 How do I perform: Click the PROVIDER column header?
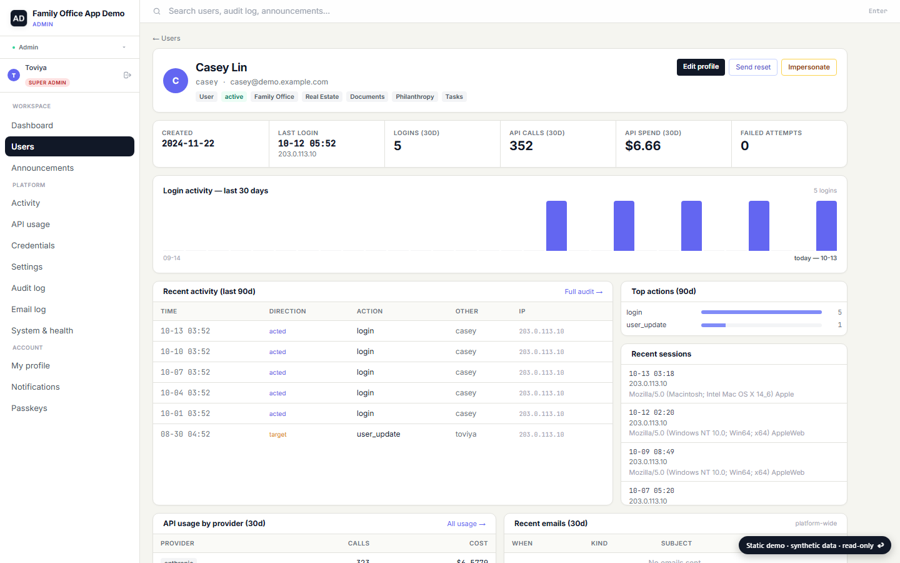tap(177, 543)
